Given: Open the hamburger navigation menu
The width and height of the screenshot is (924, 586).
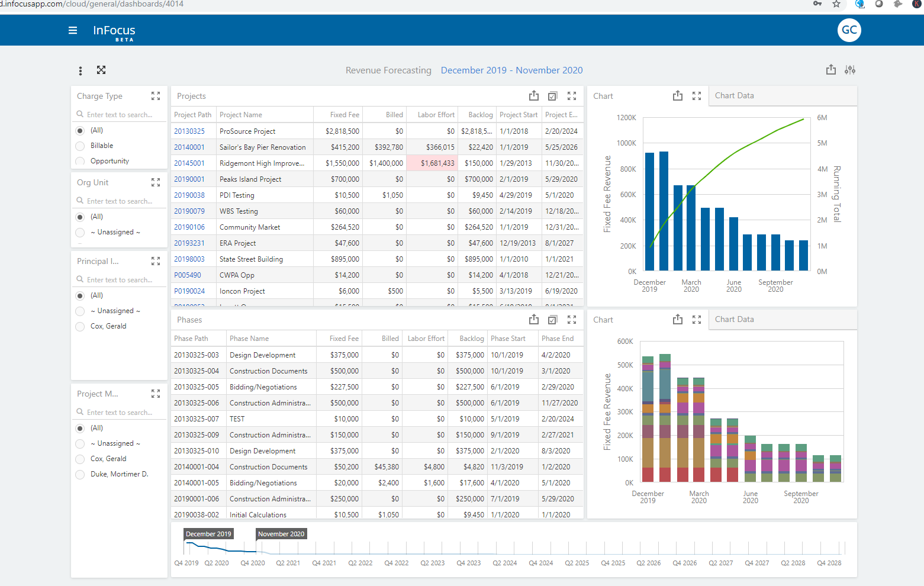Looking at the screenshot, I should click(72, 30).
